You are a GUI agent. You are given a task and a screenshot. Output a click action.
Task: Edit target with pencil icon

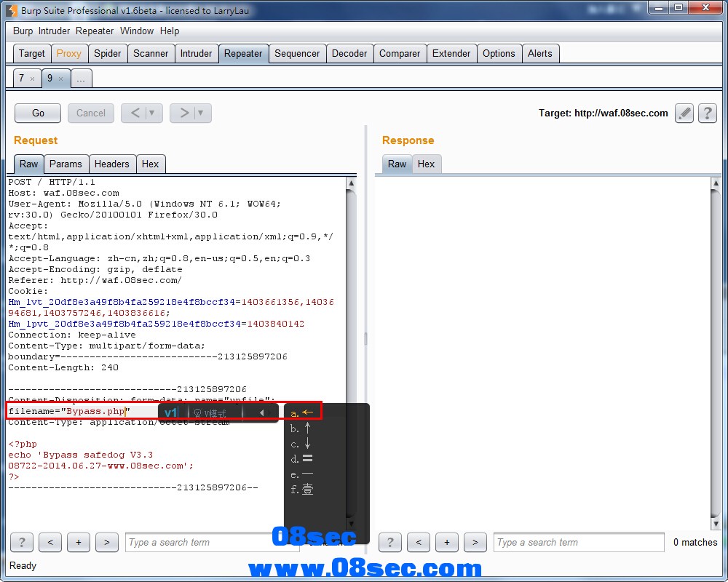[684, 113]
